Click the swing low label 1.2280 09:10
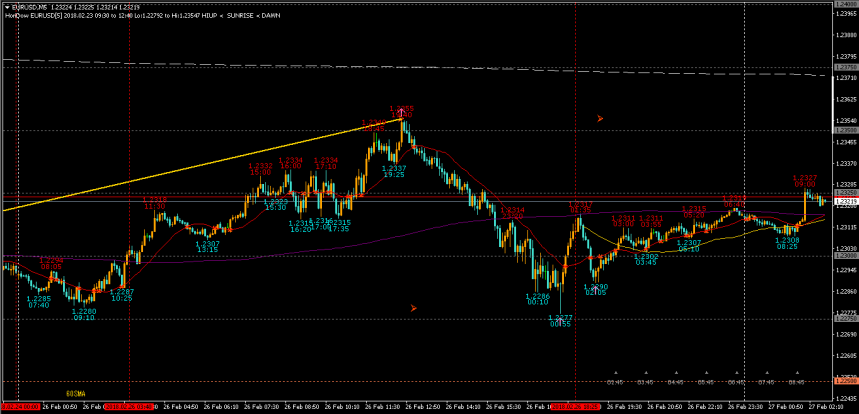The width and height of the screenshot is (859, 414). coord(84,314)
